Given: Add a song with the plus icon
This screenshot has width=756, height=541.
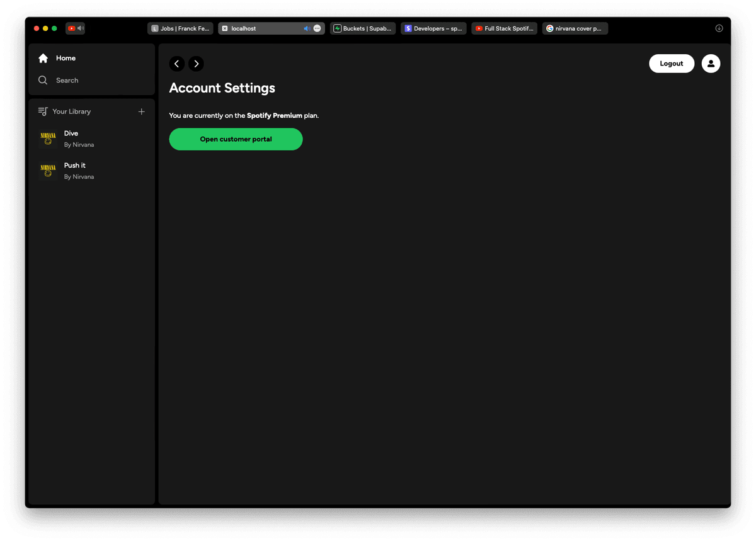Looking at the screenshot, I should [x=142, y=111].
